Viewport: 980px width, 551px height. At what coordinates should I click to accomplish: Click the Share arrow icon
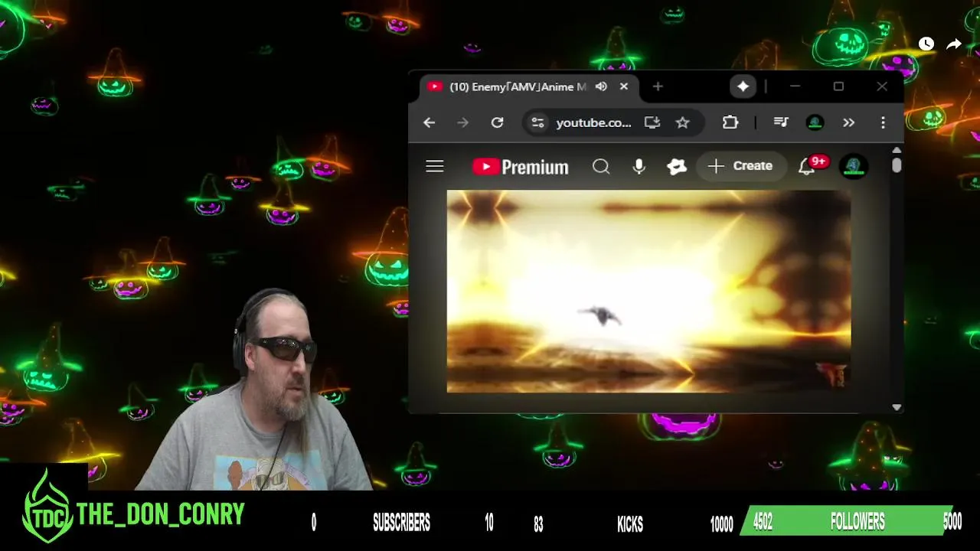point(954,44)
